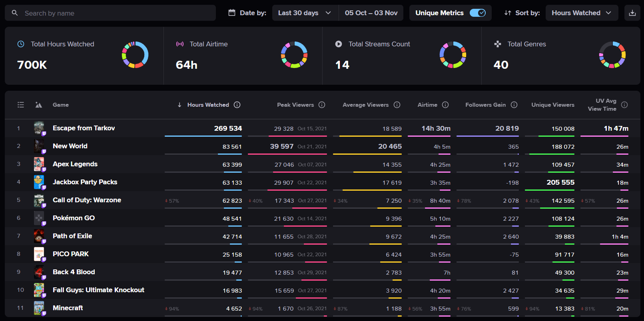The width and height of the screenshot is (644, 321).
Task: Click the Path of Exile thumbnail
Action: tap(39, 236)
